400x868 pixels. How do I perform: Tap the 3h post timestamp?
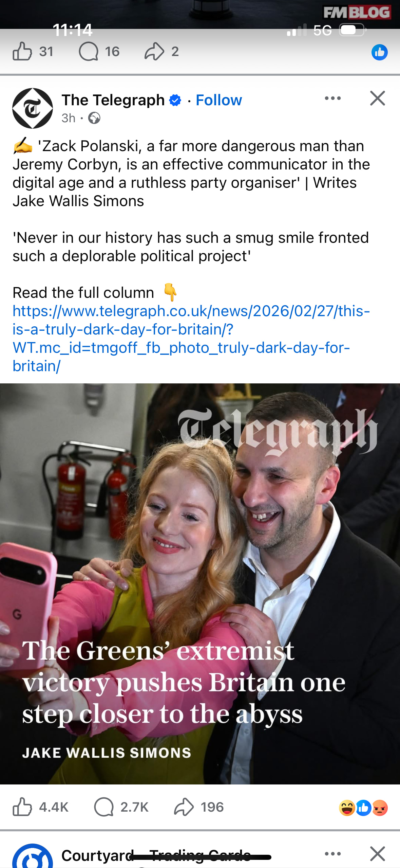68,118
